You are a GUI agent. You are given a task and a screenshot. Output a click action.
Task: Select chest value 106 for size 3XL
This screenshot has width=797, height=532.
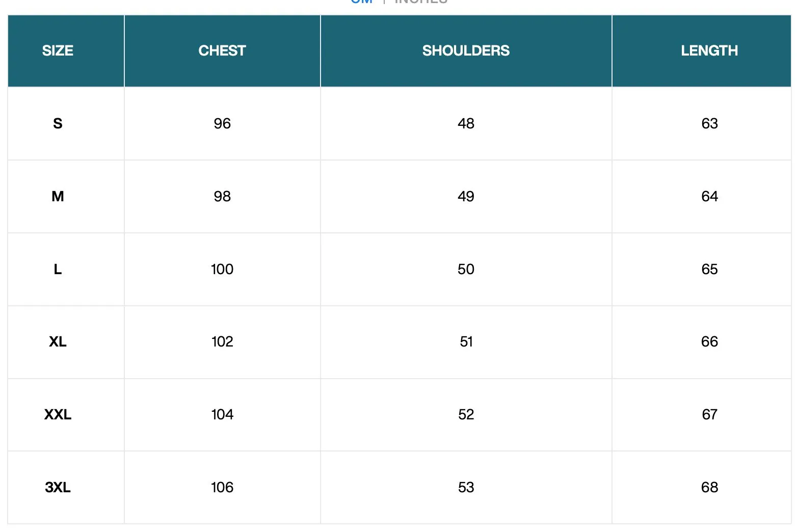[222, 487]
